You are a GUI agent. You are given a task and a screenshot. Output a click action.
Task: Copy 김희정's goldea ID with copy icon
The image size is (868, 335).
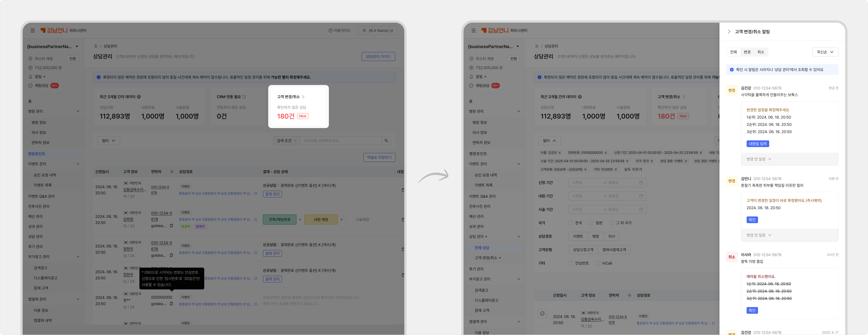[171, 226]
